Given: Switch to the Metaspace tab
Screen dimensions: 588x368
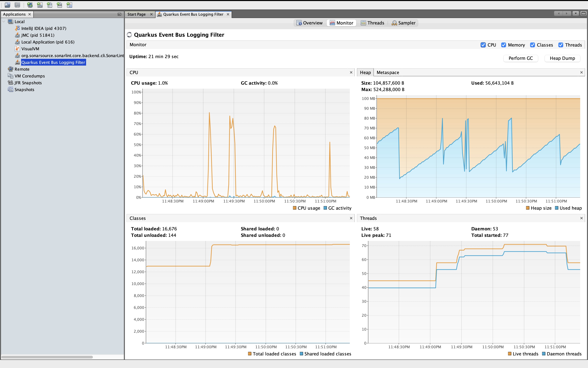Looking at the screenshot, I should [x=388, y=73].
